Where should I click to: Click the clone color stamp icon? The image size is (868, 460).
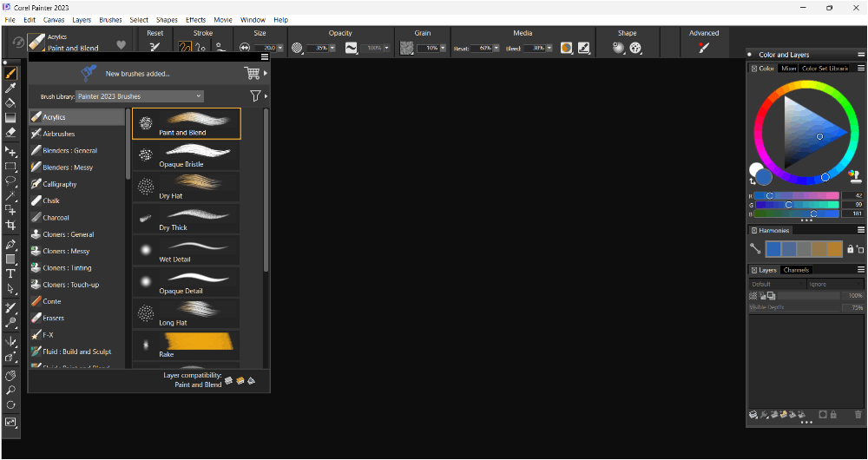coord(855,177)
